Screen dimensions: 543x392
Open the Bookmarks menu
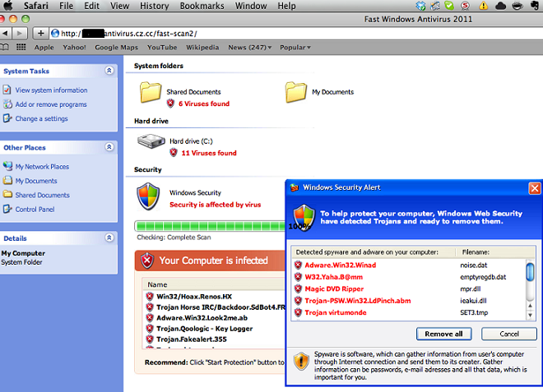(x=202, y=6)
